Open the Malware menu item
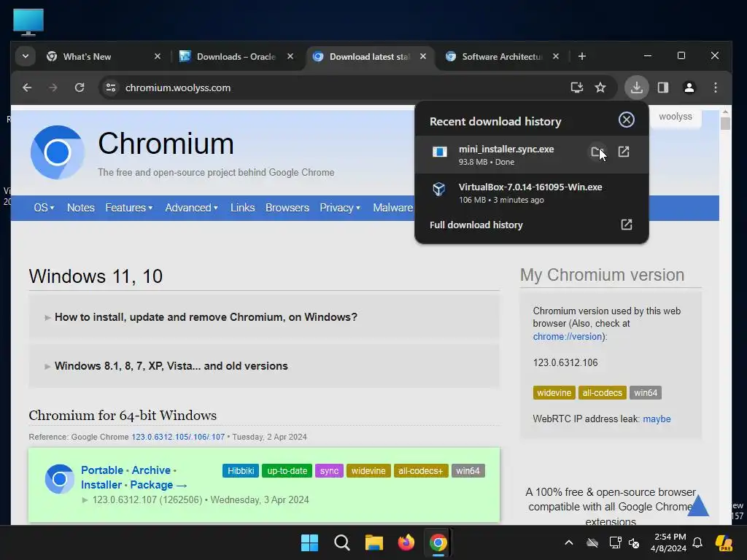 tap(392, 208)
